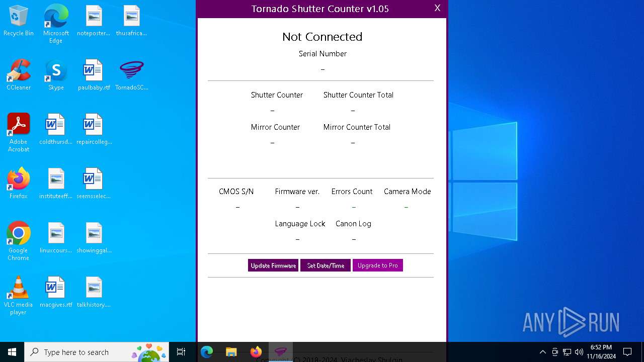Click the Shutter Counter Total label
Viewport: 644px width, 362px height.
point(358,95)
